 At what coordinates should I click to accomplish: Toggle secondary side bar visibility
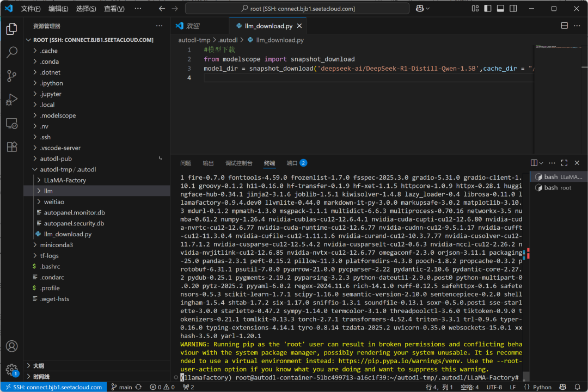(513, 8)
